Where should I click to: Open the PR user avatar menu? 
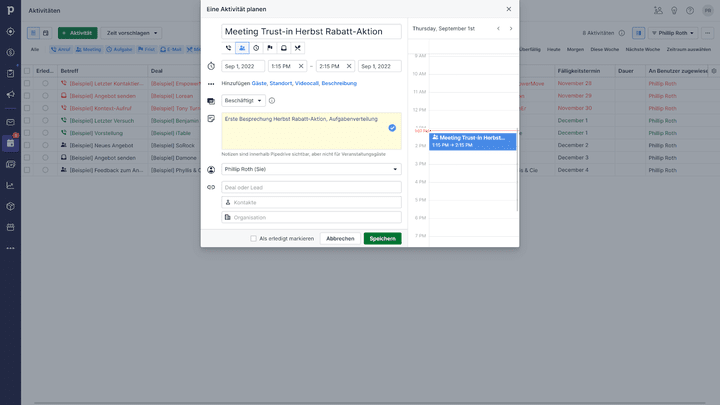tap(708, 10)
